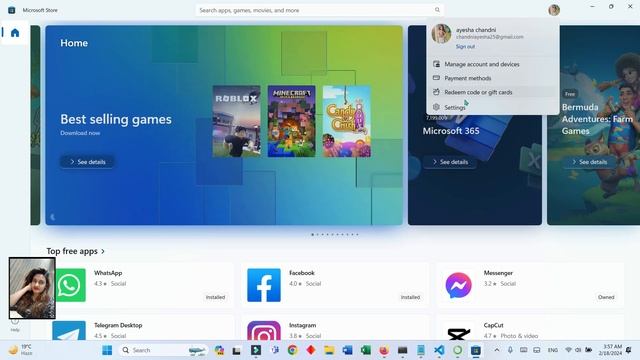Click the Telegram Desktop app icon

pos(69,331)
